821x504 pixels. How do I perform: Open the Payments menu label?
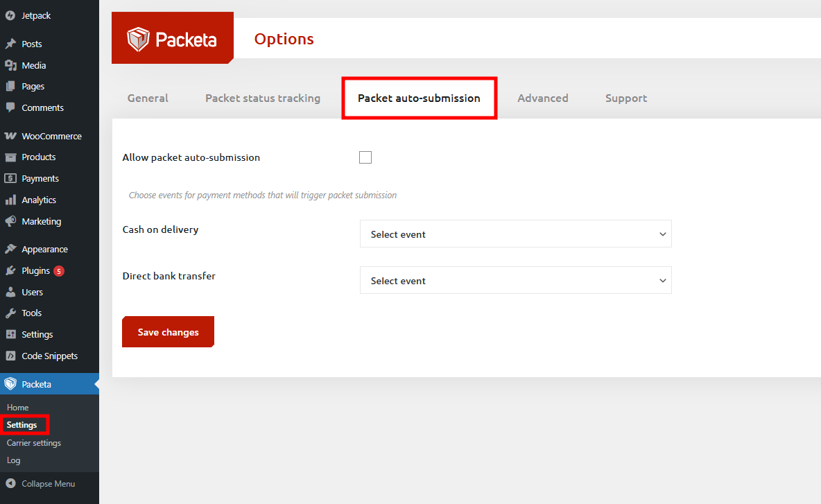[x=40, y=178]
